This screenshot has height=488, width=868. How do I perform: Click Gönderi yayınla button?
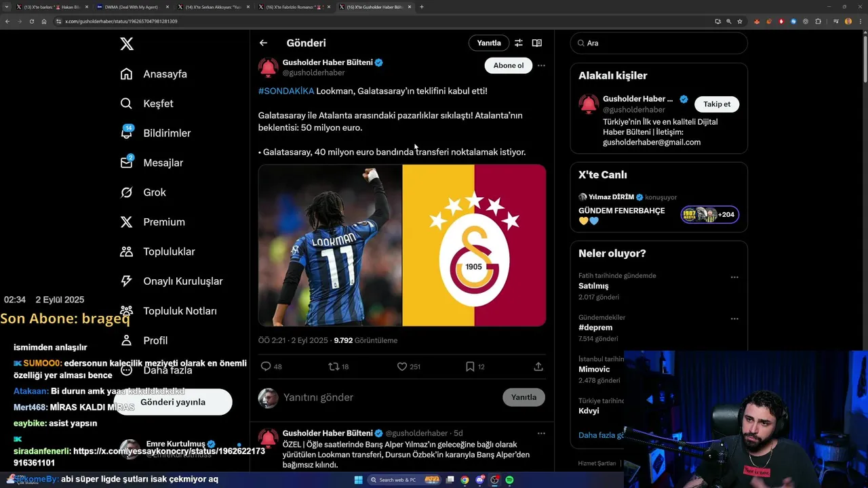[173, 402]
